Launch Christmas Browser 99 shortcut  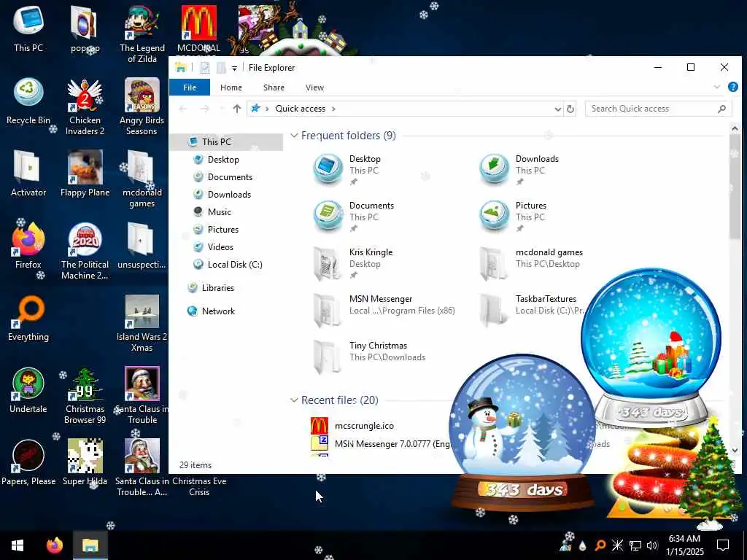[x=85, y=395]
